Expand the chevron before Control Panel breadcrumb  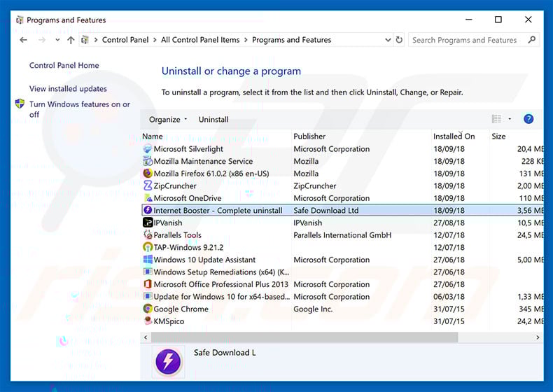[x=96, y=40]
